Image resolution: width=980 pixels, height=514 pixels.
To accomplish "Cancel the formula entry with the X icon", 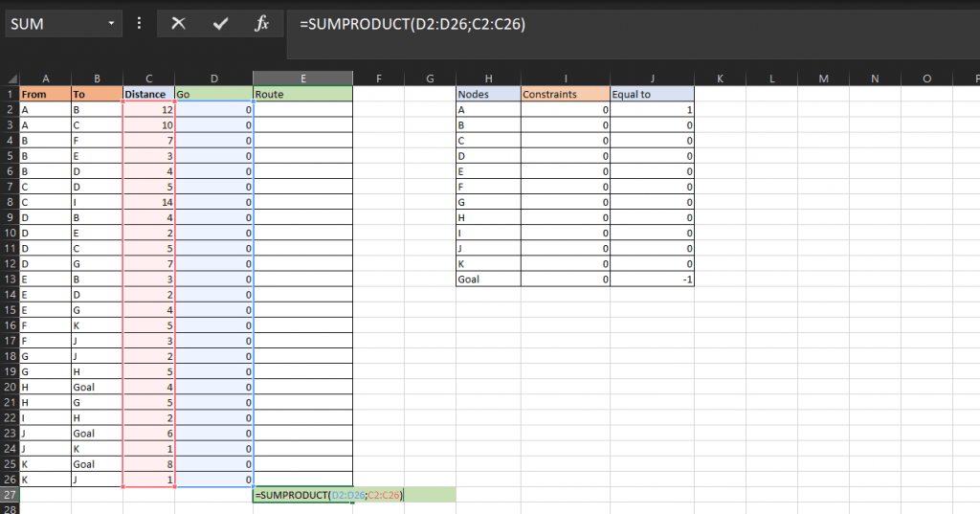I will coord(178,24).
